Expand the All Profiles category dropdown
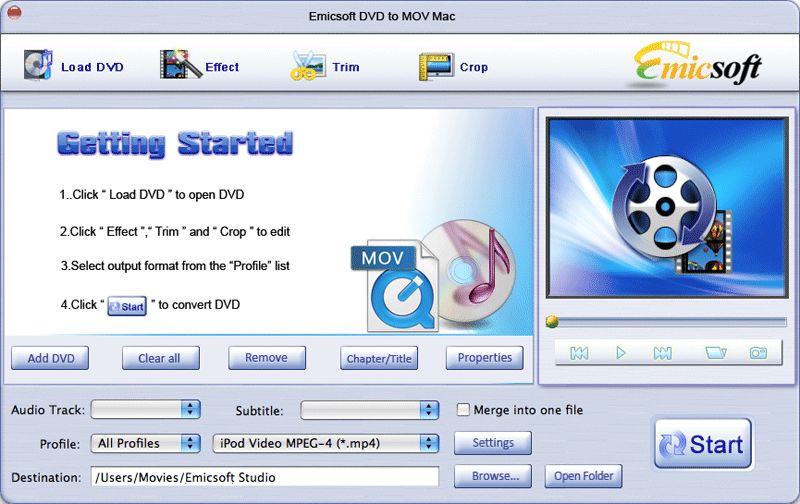The height and width of the screenshot is (504, 800). [x=145, y=443]
